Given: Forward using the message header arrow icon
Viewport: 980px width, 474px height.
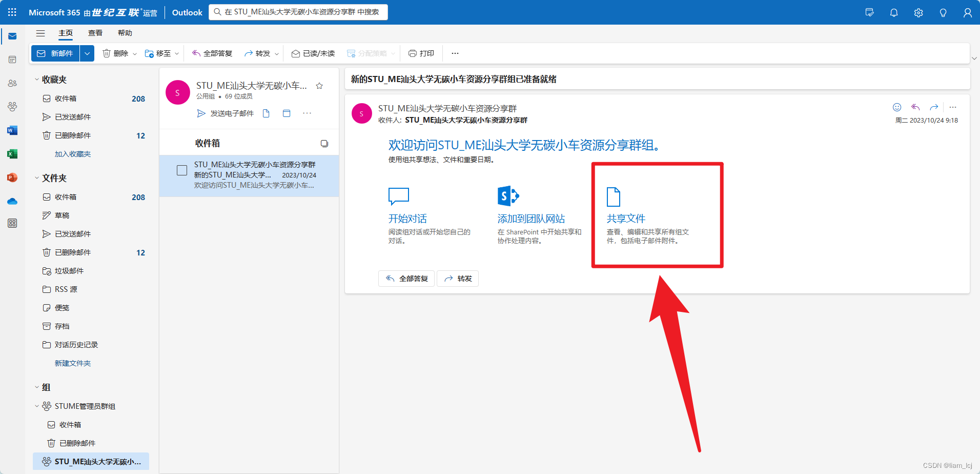Looking at the screenshot, I should click(x=934, y=107).
